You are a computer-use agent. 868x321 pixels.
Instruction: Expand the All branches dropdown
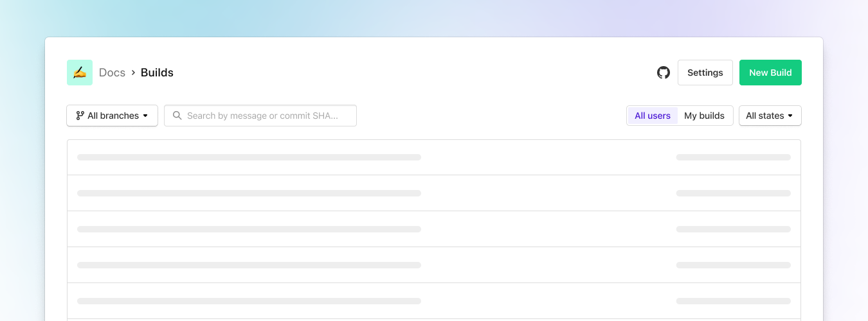pyautogui.click(x=113, y=116)
